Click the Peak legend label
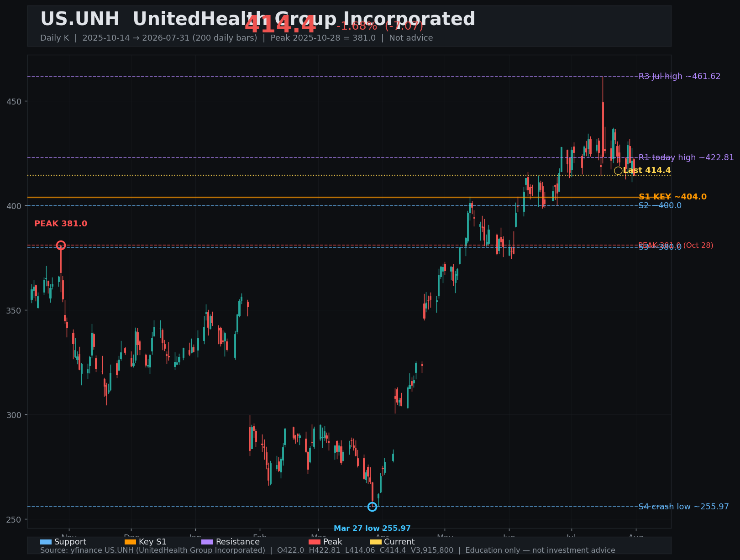740x560 pixels. [x=333, y=542]
